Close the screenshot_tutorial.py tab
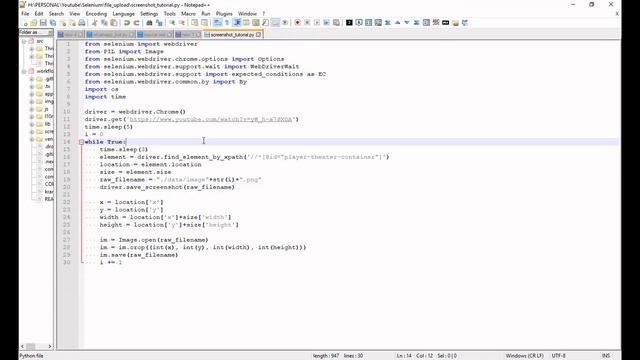 [258, 35]
